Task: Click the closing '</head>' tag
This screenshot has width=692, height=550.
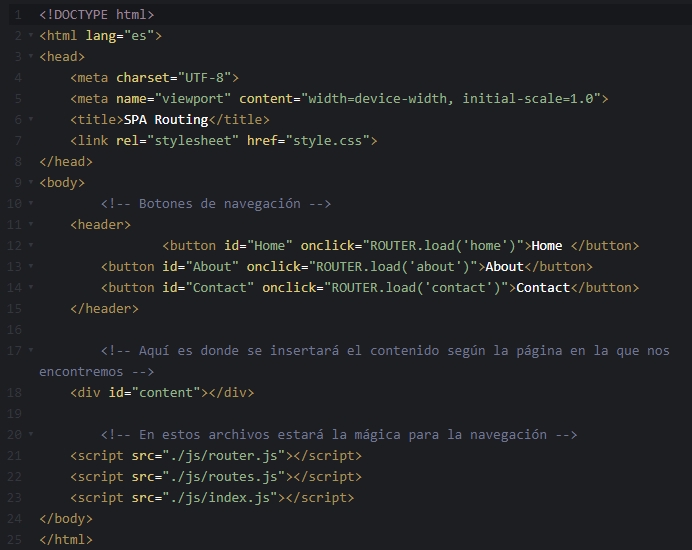Action: tap(66, 162)
